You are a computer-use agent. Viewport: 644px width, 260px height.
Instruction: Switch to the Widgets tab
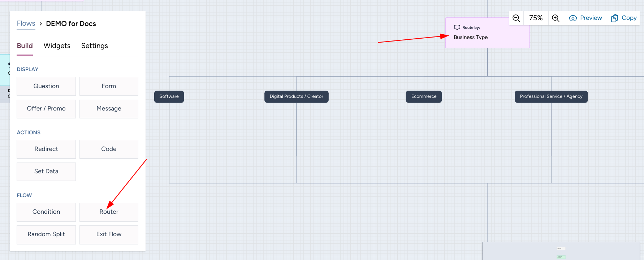57,46
